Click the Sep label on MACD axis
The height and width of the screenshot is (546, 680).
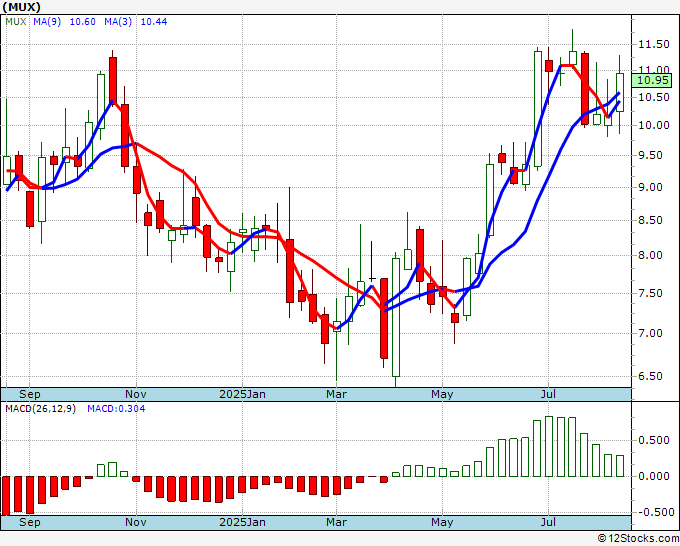(x=29, y=522)
